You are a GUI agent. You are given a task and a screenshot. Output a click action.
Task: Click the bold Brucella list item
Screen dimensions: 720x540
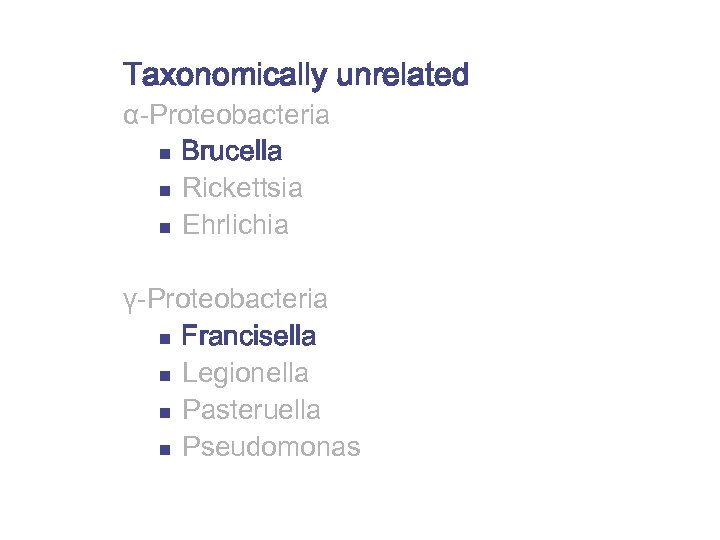pyautogui.click(x=232, y=152)
